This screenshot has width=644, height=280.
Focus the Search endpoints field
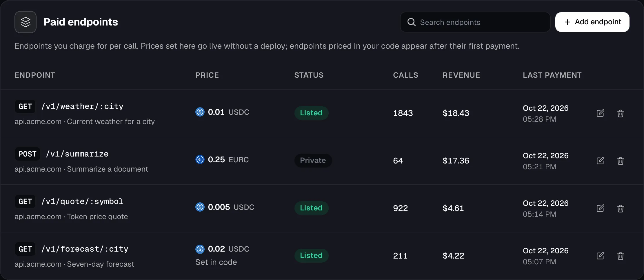point(475,22)
